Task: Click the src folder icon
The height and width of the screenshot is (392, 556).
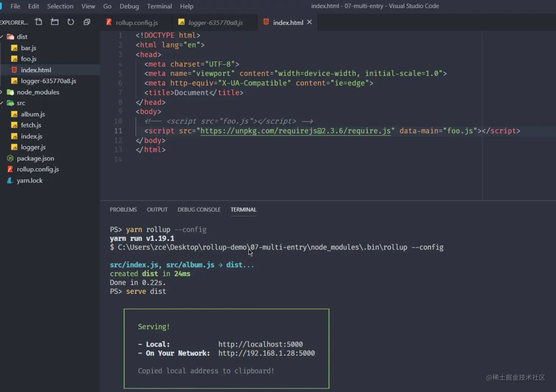Action: 10,103
